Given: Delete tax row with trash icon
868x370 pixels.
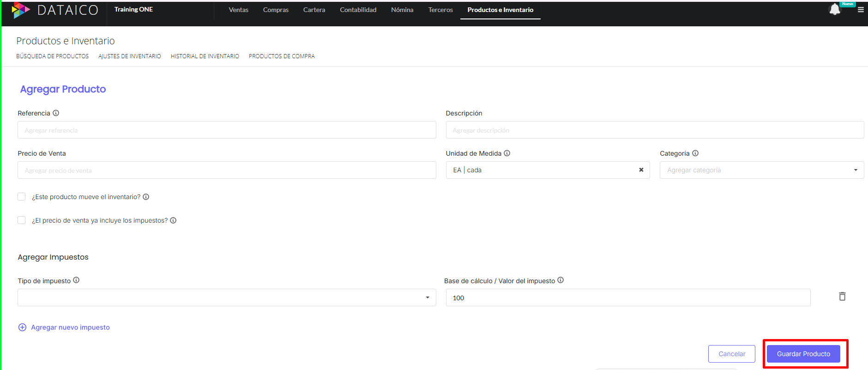Looking at the screenshot, I should coord(842,297).
